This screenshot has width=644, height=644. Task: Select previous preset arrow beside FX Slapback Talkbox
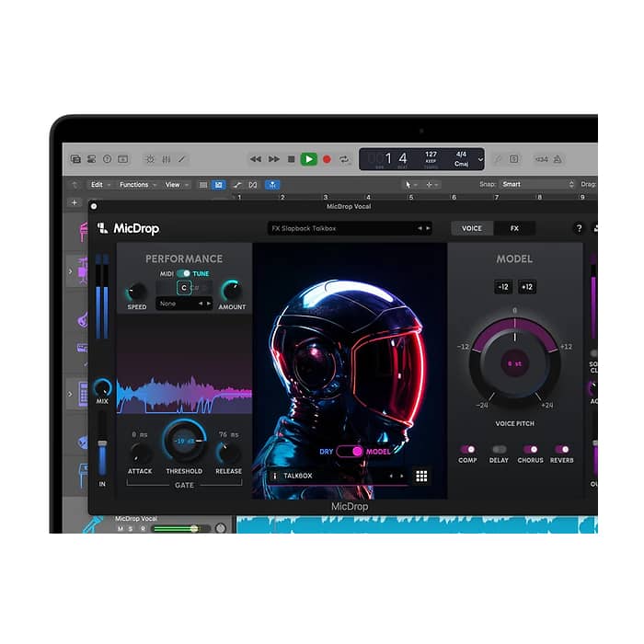420,228
